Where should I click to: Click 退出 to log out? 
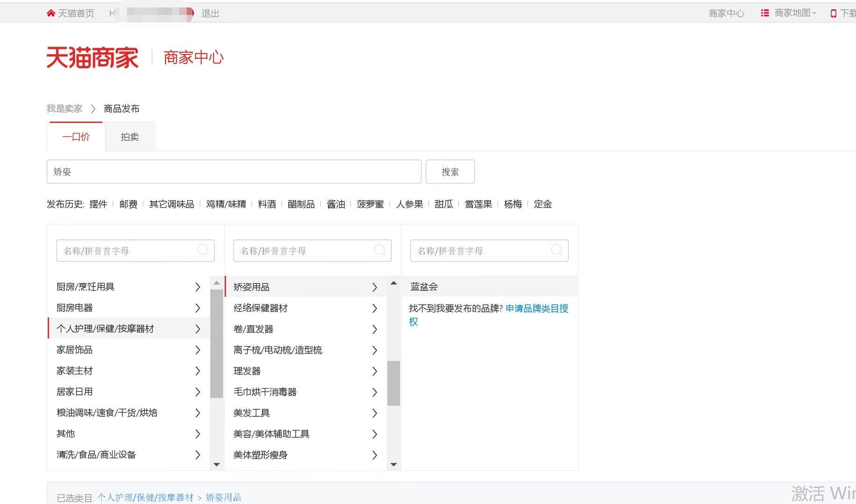pyautogui.click(x=211, y=13)
